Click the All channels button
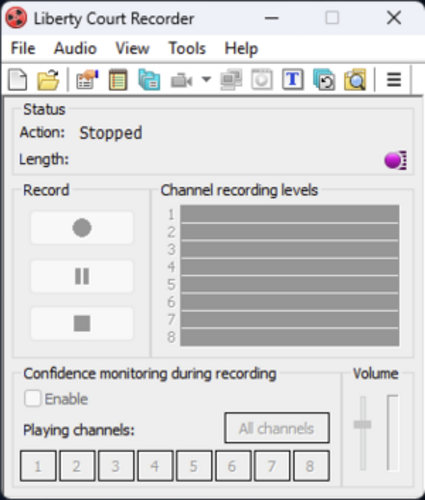This screenshot has width=425, height=500. tap(277, 428)
